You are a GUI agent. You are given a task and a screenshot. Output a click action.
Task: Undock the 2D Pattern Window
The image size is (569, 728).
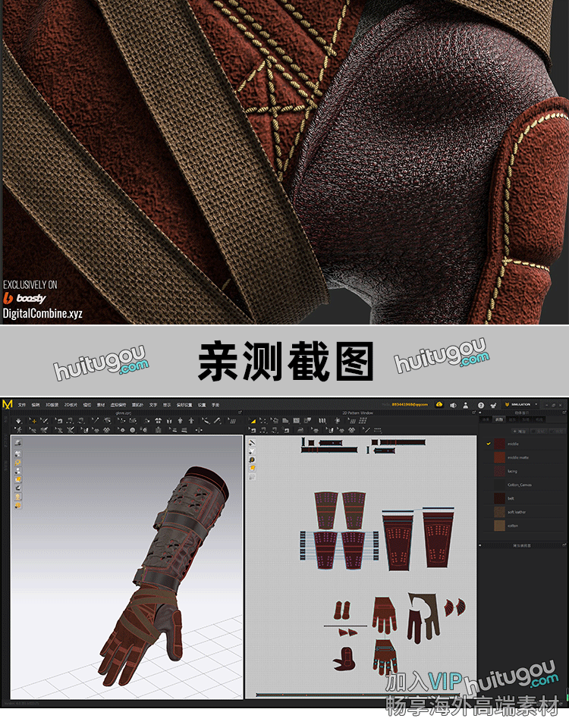click(x=473, y=413)
